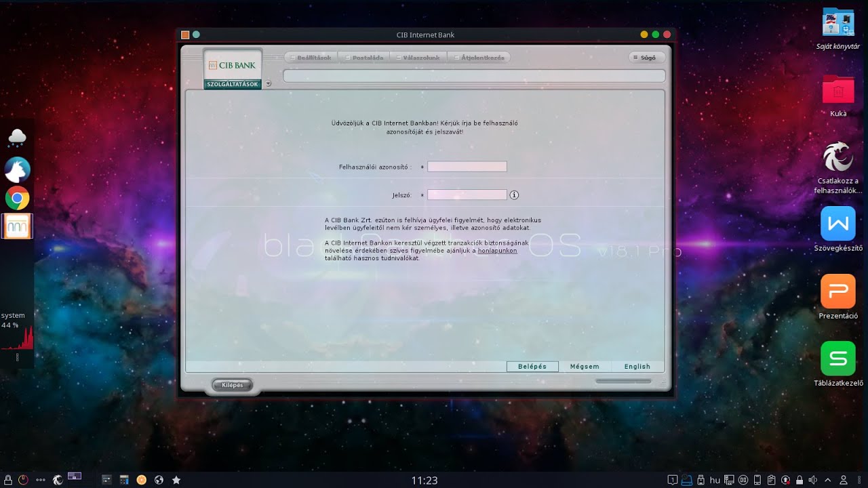Open the weather cloud icon in dock
The width and height of the screenshot is (868, 488).
pos(17,138)
